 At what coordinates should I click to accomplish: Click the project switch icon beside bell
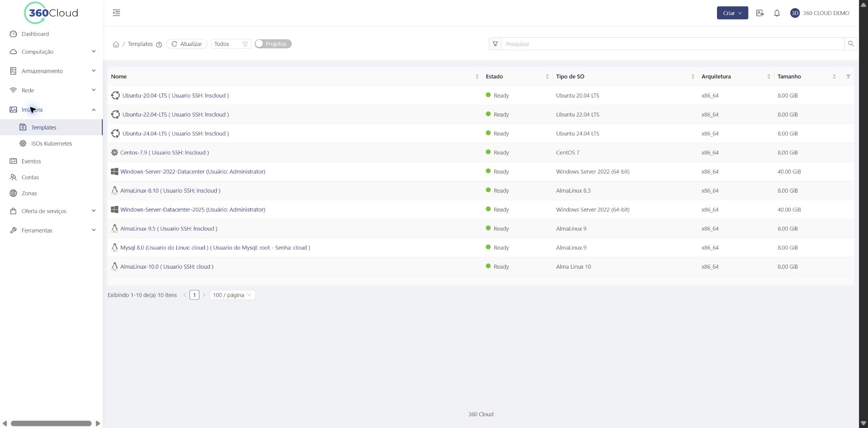760,13
